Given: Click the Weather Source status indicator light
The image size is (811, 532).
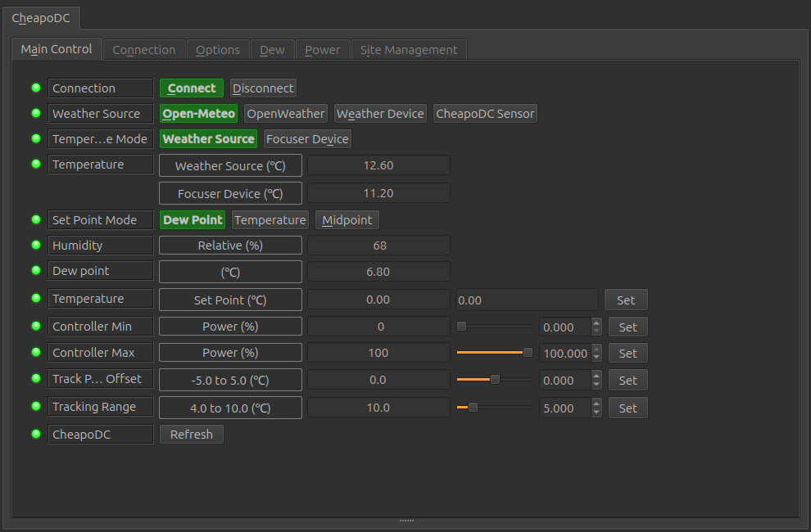Looking at the screenshot, I should click(x=35, y=113).
